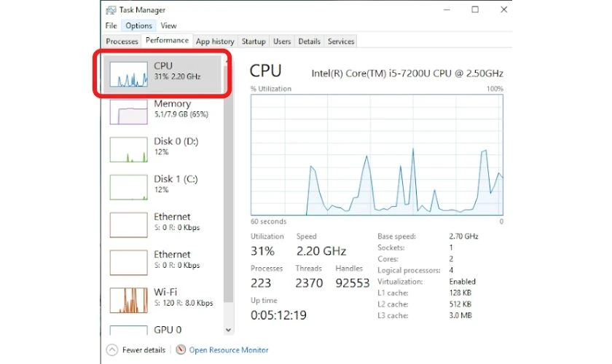This screenshot has height=364, width=612.
Task: Go to the Users tab
Action: [x=282, y=41]
